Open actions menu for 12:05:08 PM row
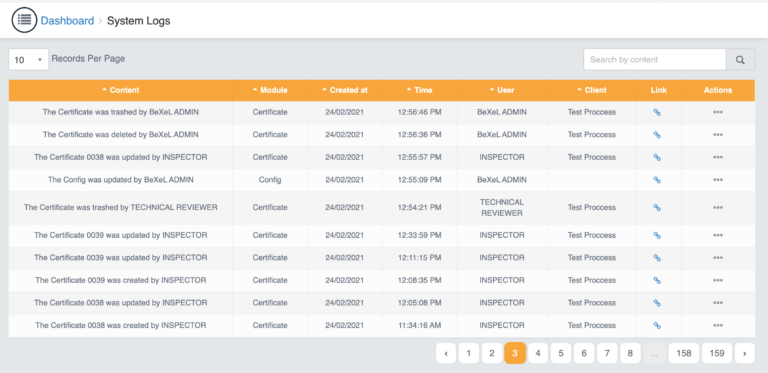 coord(718,303)
